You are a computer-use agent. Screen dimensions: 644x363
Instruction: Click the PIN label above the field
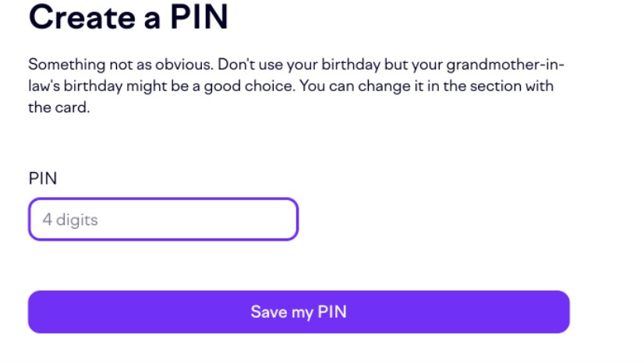tap(43, 178)
